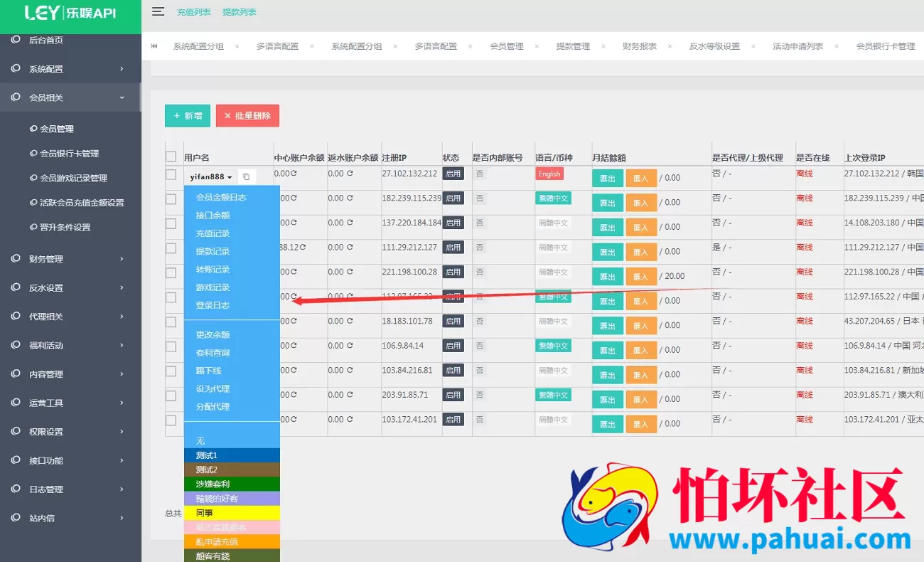Click the 新增 button

pyautogui.click(x=188, y=116)
